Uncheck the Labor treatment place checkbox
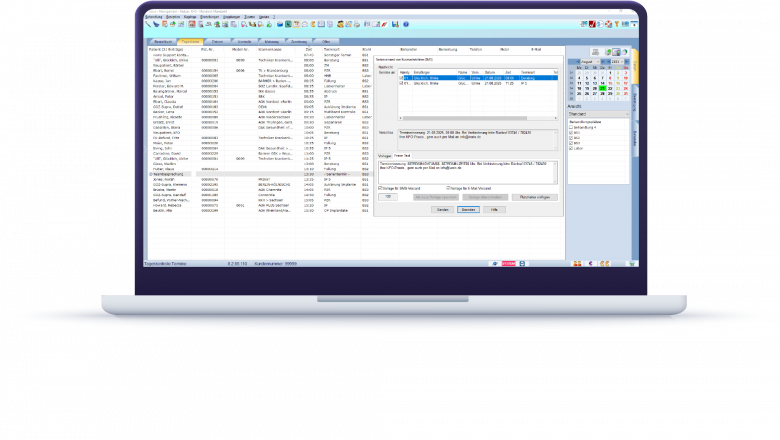 pos(572,150)
